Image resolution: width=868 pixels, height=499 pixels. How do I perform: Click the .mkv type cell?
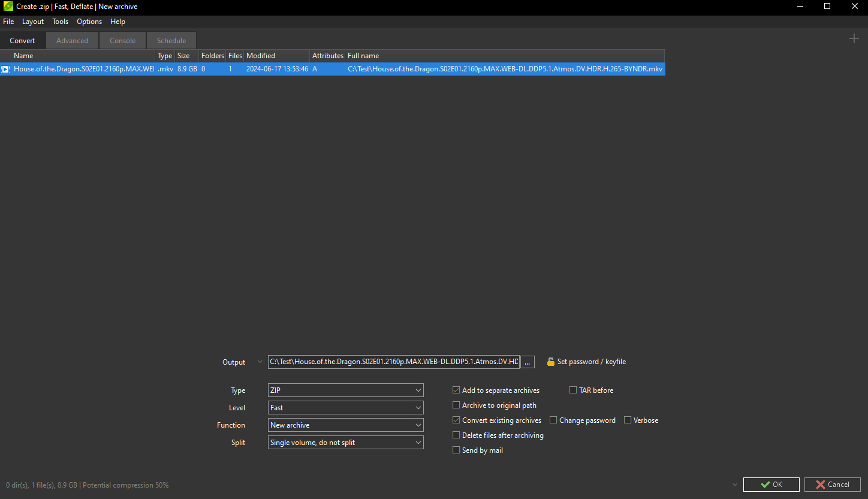click(165, 69)
